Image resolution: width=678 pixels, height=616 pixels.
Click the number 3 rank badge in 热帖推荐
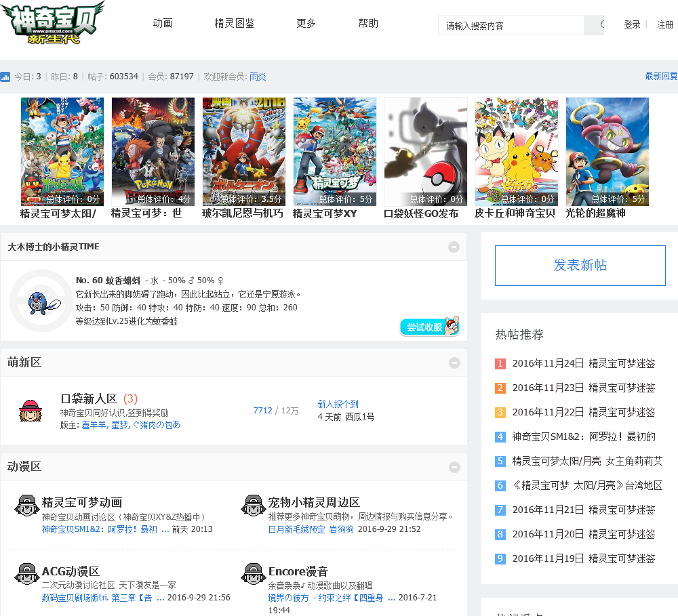click(x=500, y=413)
